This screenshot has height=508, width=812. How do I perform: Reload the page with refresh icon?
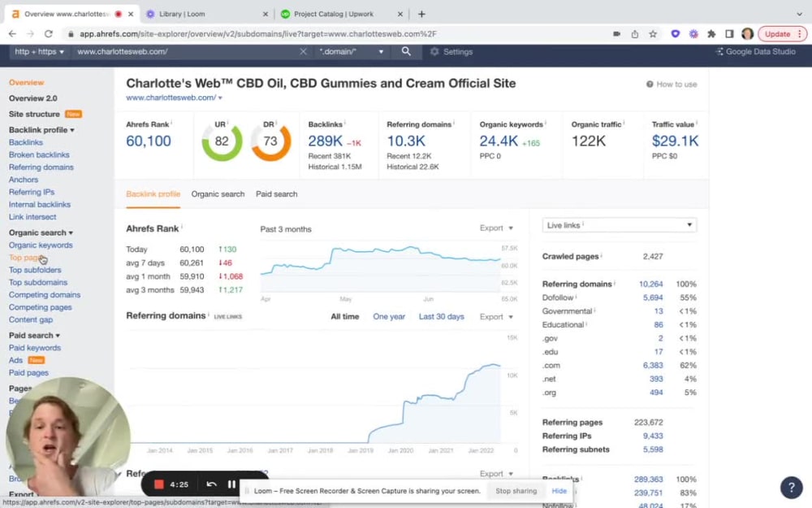click(x=48, y=33)
